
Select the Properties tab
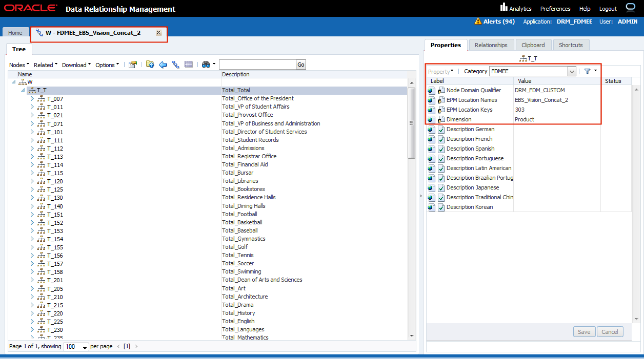pos(446,45)
